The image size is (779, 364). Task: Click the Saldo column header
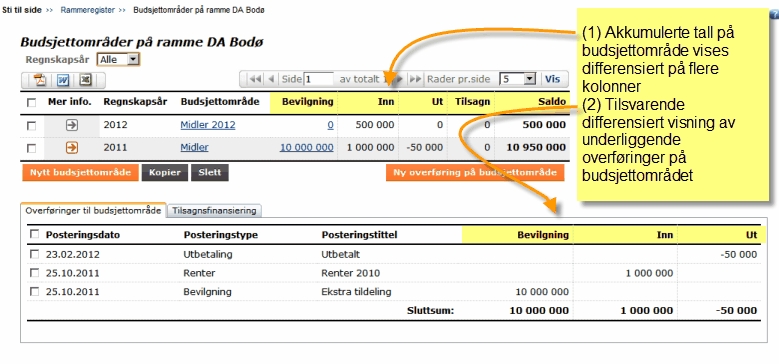(x=551, y=102)
